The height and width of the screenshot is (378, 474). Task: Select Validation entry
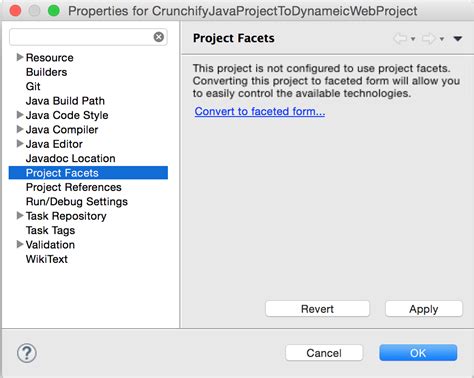click(x=50, y=244)
